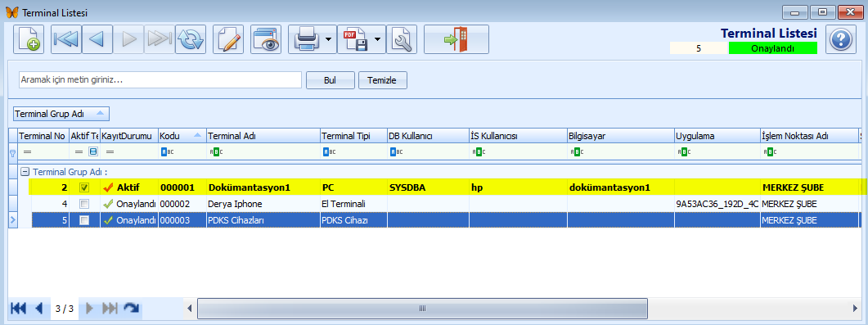Screen dimensions: 868x325
Task: Click 9A53AC36_192D_4C application cell
Action: coord(717,204)
